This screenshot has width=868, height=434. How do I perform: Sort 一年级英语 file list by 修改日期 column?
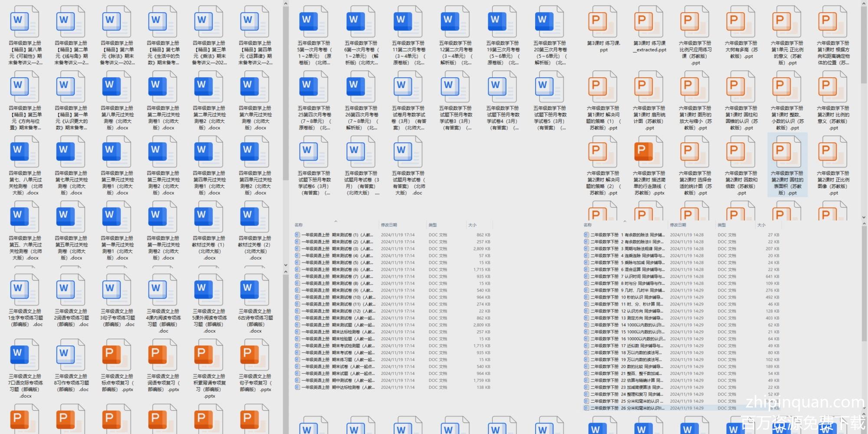[389, 225]
